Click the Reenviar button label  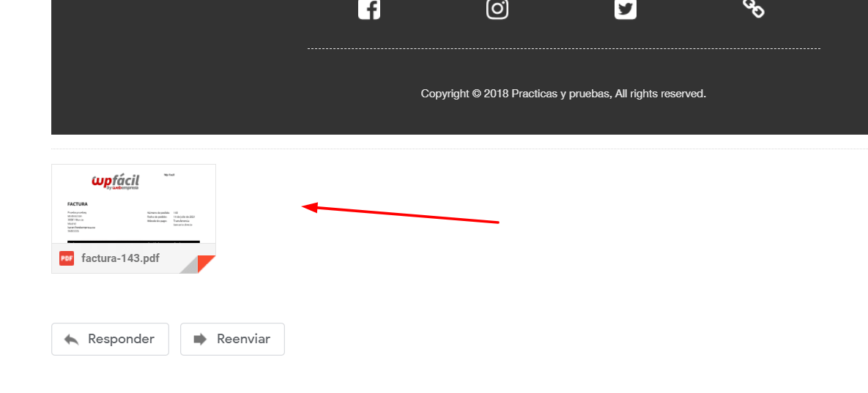244,339
